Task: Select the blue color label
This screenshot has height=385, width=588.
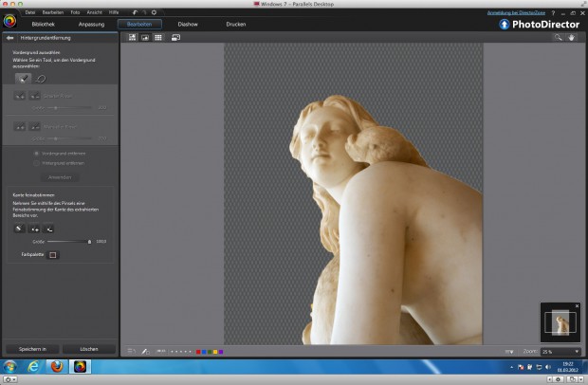Action: pos(204,352)
